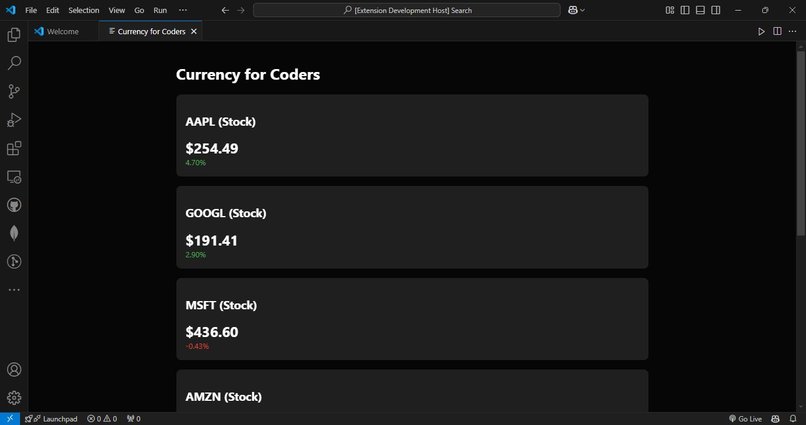Viewport: 806px width, 425px height.
Task: Click the $254.49 price value
Action: [212, 149]
